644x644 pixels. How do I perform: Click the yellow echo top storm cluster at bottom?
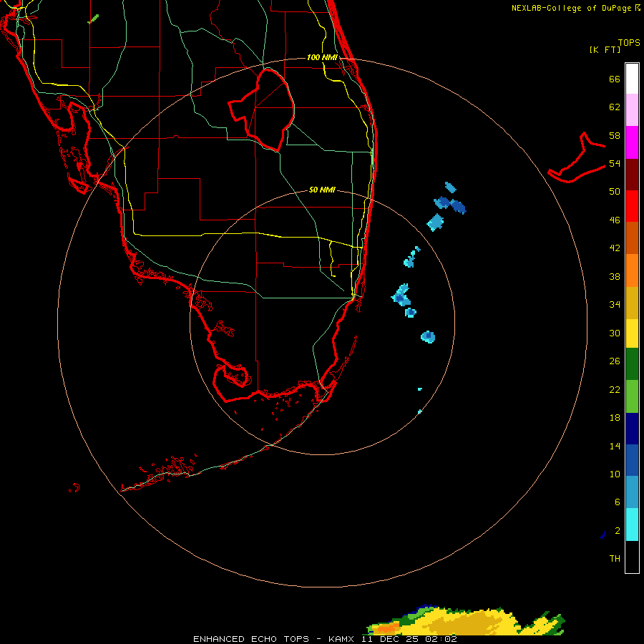click(466, 620)
